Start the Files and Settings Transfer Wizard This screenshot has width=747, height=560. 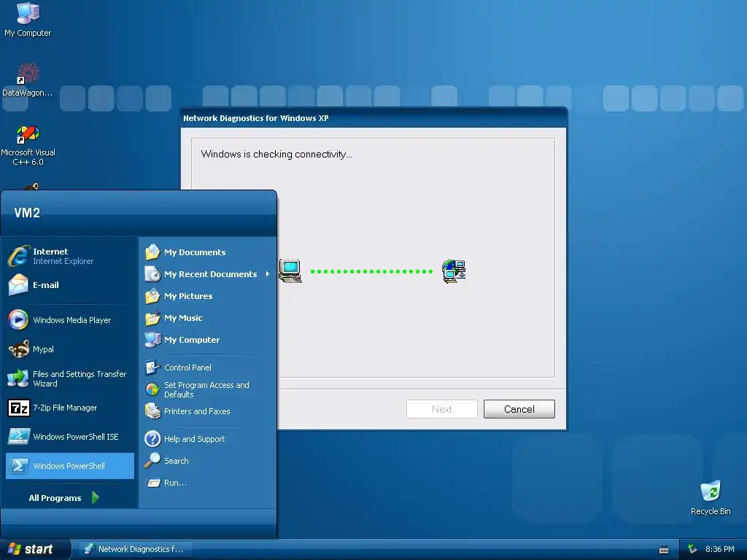(69, 378)
